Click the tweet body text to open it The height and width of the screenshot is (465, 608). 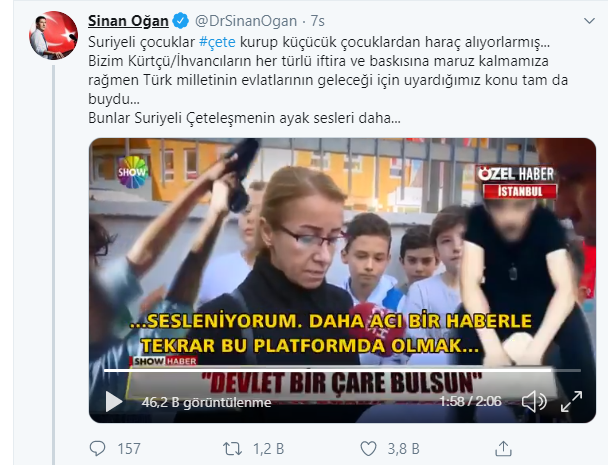[328, 80]
